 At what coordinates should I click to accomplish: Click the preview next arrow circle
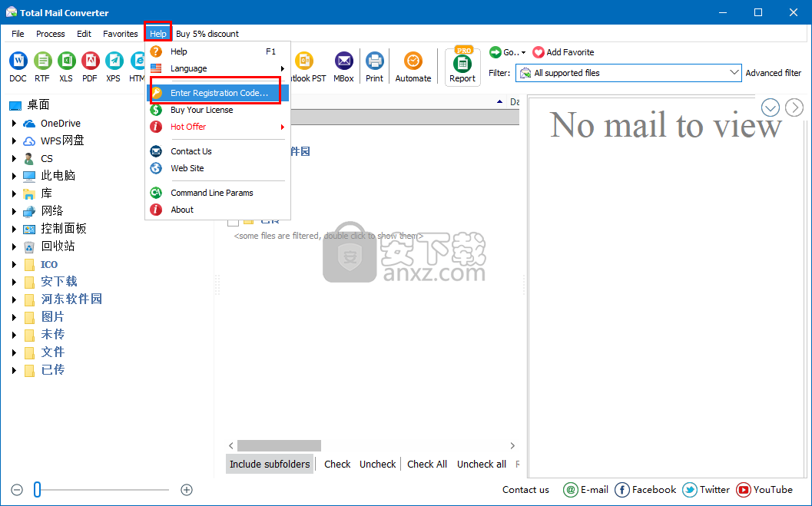(794, 107)
